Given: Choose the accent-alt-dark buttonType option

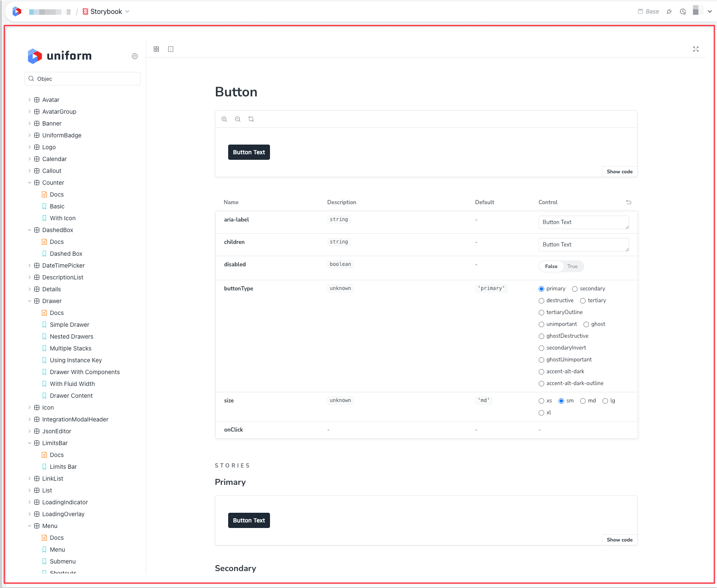Looking at the screenshot, I should tap(541, 372).
